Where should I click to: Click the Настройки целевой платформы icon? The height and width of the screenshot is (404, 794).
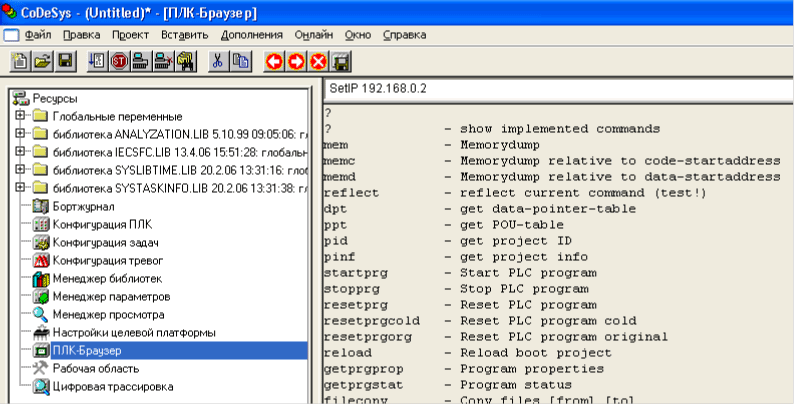point(41,333)
